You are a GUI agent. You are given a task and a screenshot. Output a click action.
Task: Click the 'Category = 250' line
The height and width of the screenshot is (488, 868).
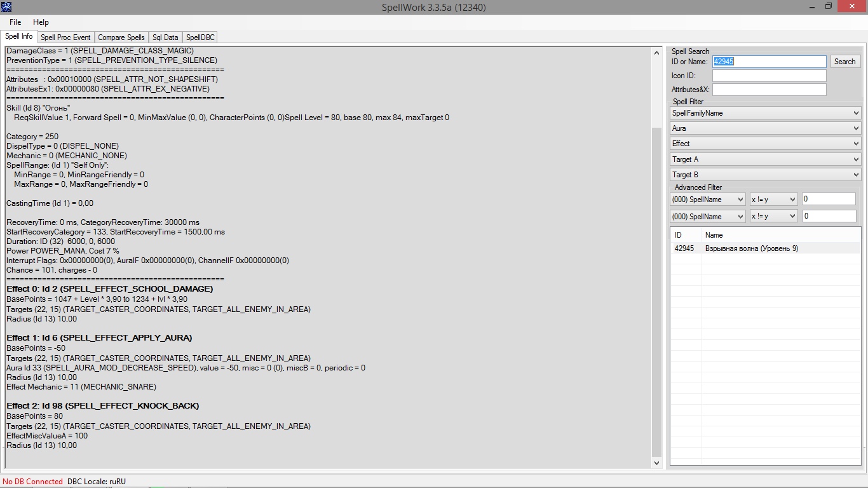[x=32, y=137]
